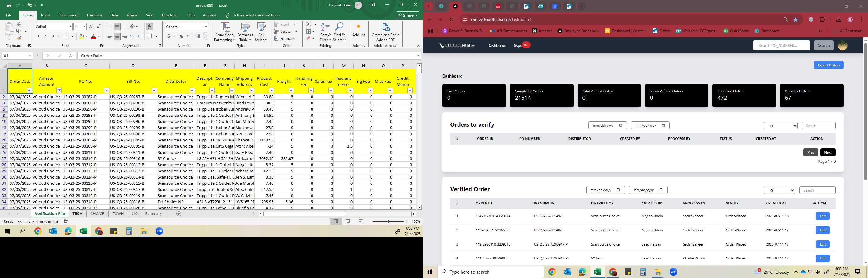Viewport: 868px width, 278px height.
Task: Open the font size dropdown showing 11
Action: click(x=84, y=27)
